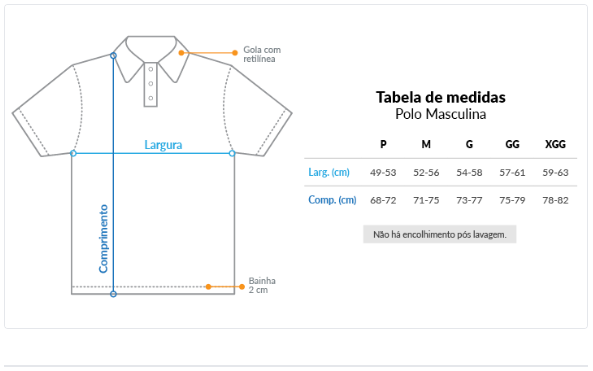
Task: Click the Comp. (cm) row label
Action: tap(332, 200)
